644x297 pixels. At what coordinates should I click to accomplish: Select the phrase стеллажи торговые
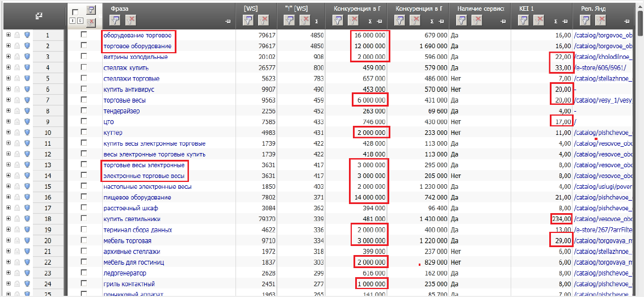pyautogui.click(x=132, y=78)
